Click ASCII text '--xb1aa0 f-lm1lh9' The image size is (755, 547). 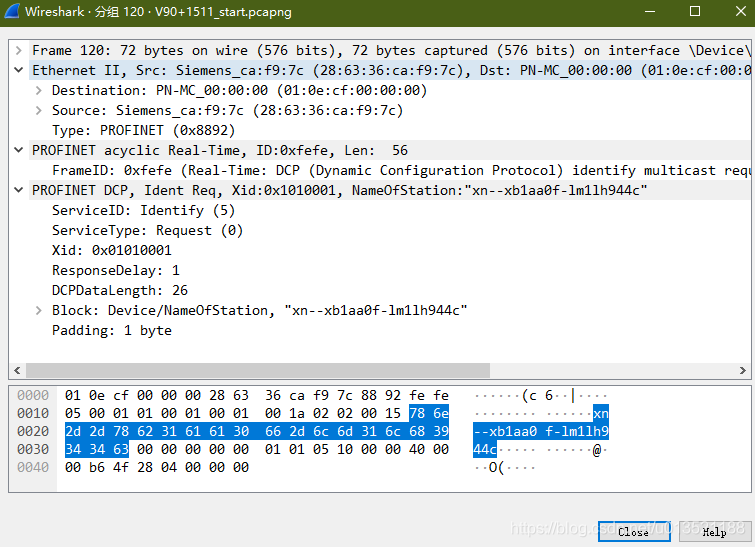click(x=541, y=431)
